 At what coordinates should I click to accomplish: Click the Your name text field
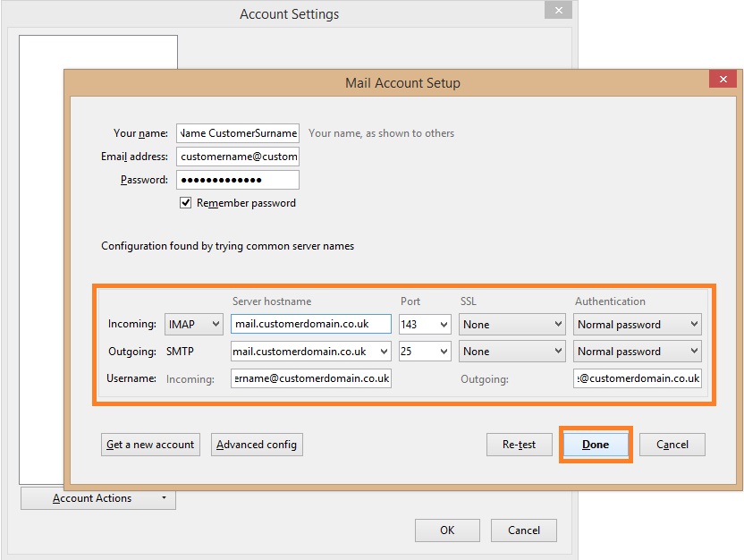(238, 133)
